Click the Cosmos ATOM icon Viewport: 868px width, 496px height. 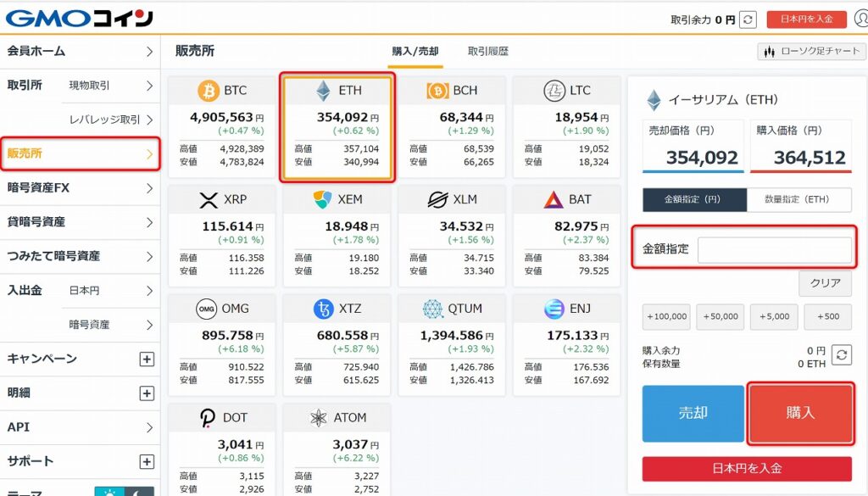click(319, 418)
